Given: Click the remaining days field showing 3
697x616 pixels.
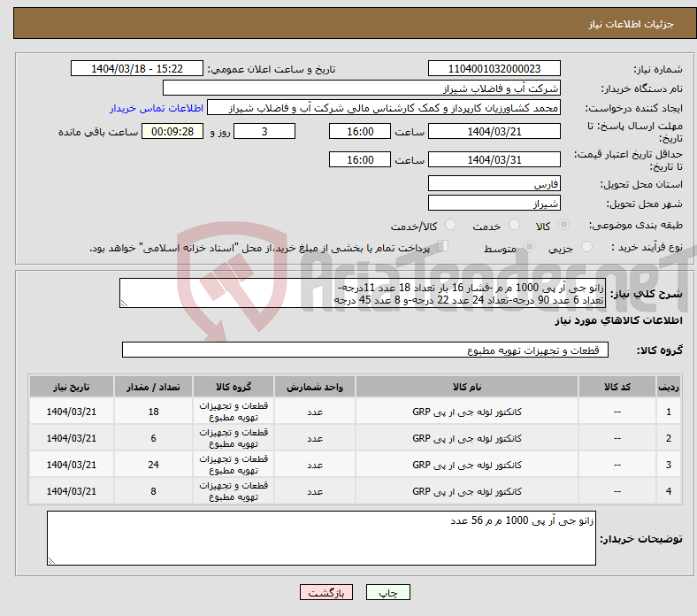Looking at the screenshot, I should click(x=264, y=131).
